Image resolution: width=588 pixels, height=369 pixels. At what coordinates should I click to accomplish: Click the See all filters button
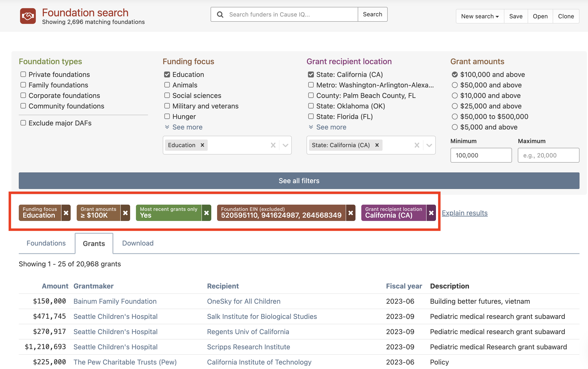299,181
